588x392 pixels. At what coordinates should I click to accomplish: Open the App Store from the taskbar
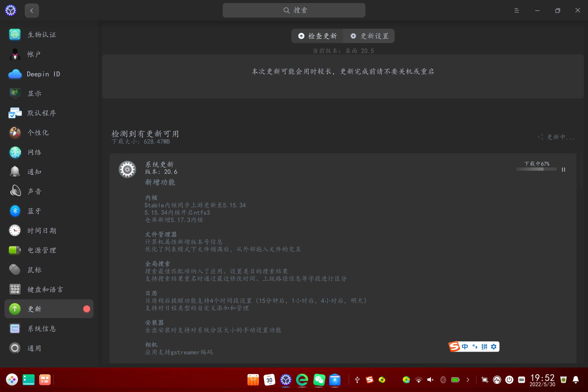(253, 380)
